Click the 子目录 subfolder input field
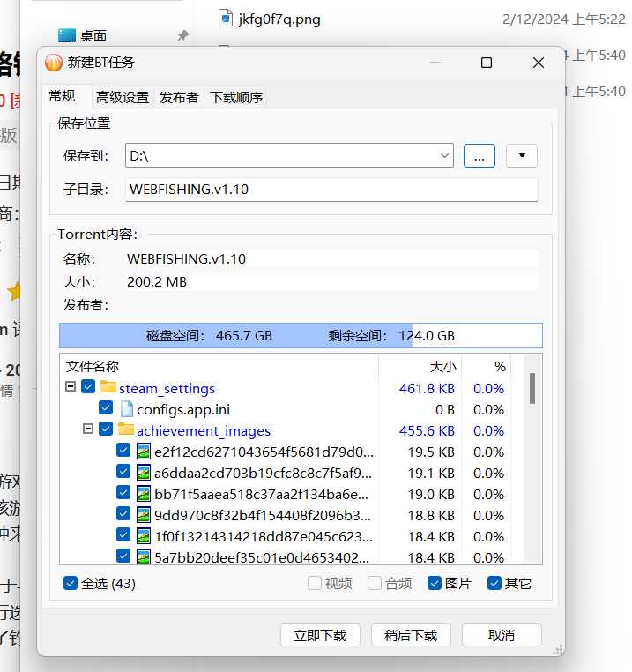This screenshot has height=672, width=632. 331,190
